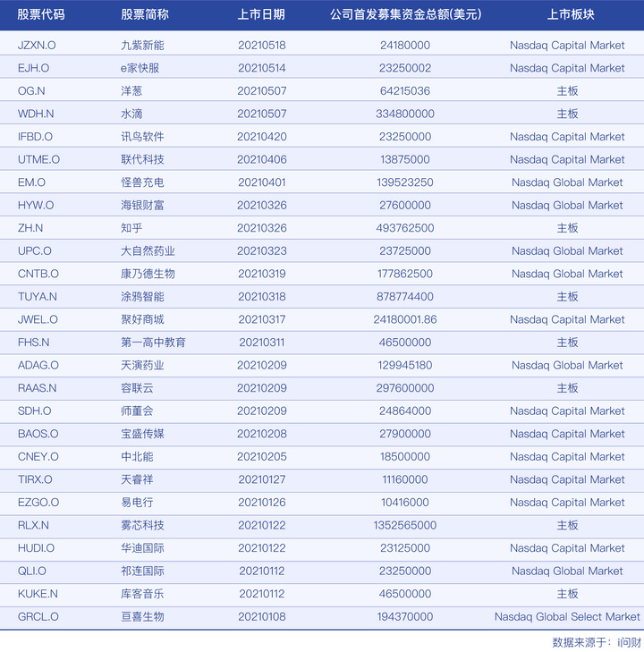Click the stock name 库客音乐
The height and width of the screenshot is (652, 644).
point(142,594)
